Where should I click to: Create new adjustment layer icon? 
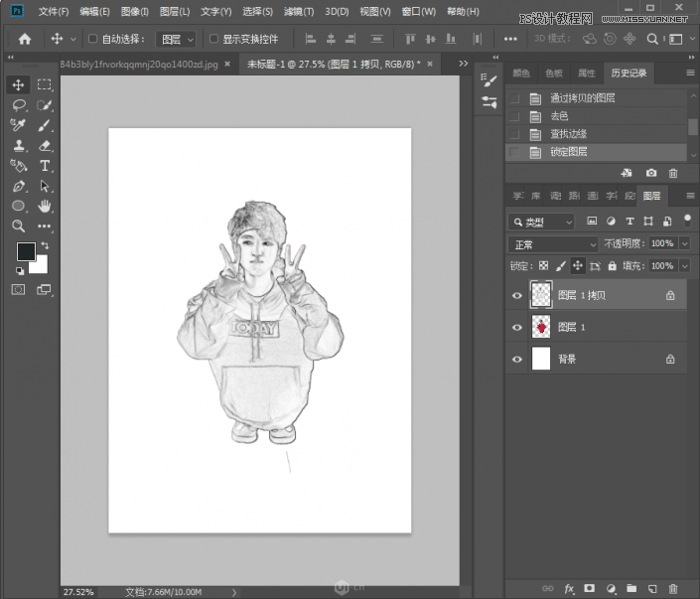coord(612,589)
